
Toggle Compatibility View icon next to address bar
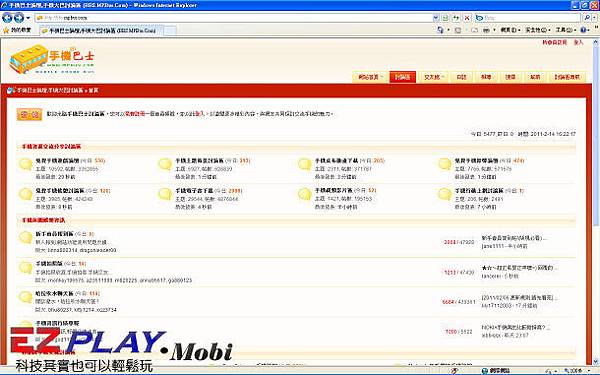445,18
